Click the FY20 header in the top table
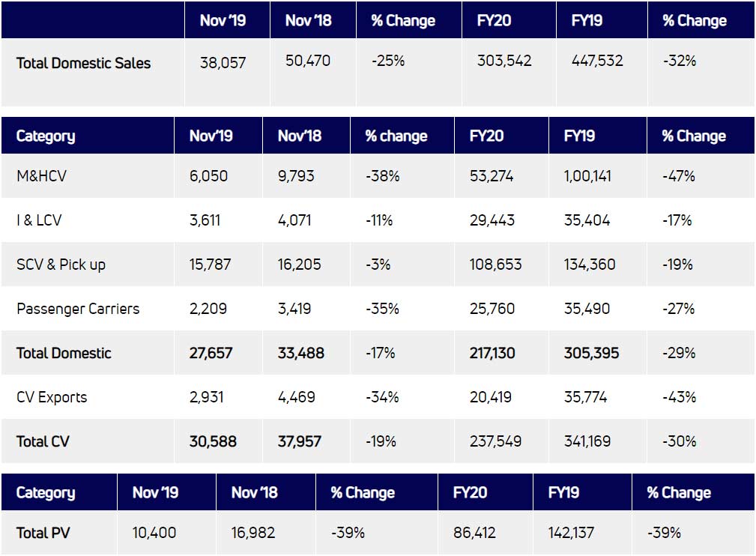The width and height of the screenshot is (756, 556). (x=494, y=20)
